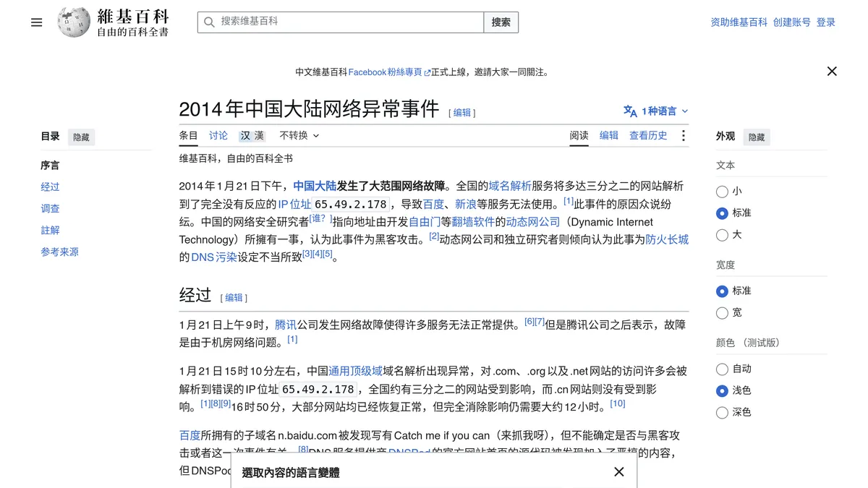Open the 不转换 variant dropdown
This screenshot has width=868, height=488.
click(x=299, y=136)
